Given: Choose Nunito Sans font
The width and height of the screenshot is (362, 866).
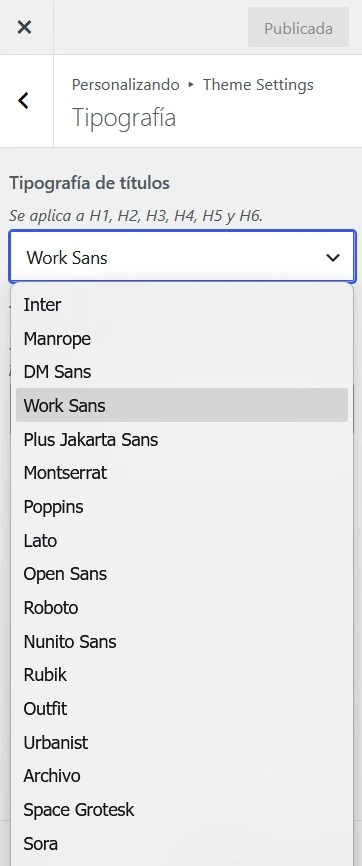Looking at the screenshot, I should point(182,641).
